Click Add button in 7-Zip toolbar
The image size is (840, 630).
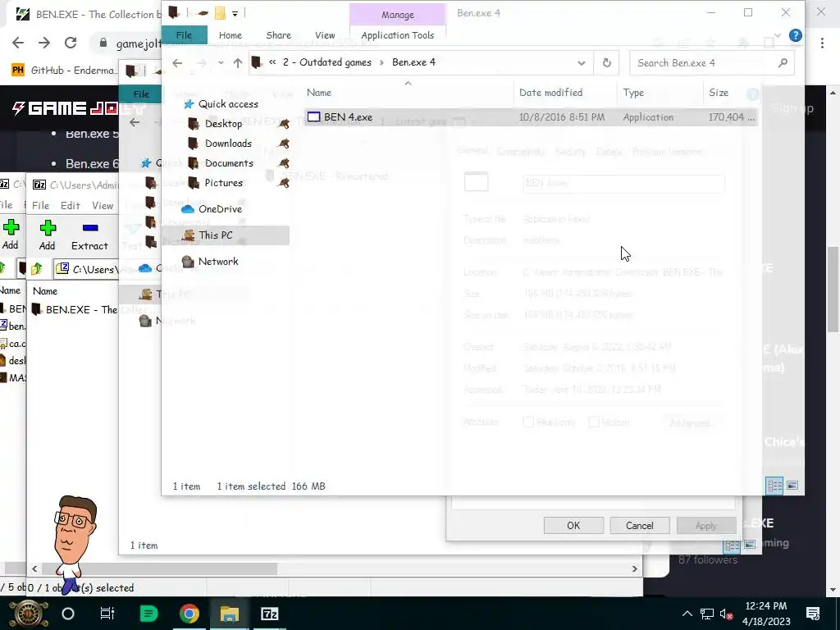tap(47, 235)
